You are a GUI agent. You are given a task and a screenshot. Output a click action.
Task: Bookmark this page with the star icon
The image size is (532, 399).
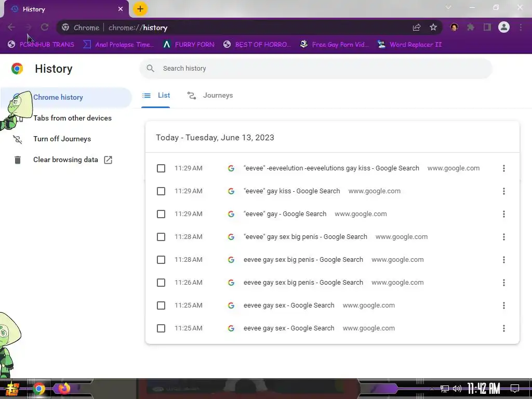pyautogui.click(x=433, y=28)
